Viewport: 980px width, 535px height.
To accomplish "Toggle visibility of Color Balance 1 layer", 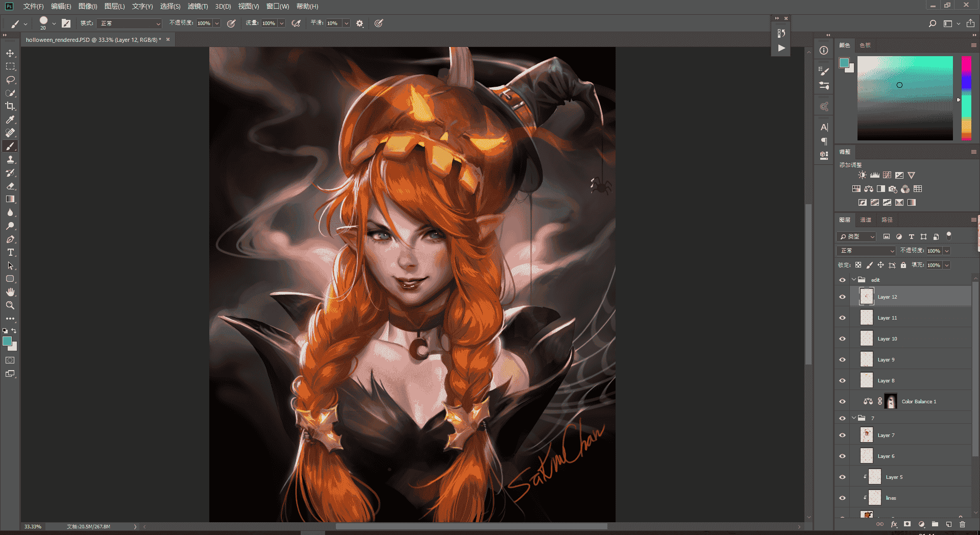I will 842,401.
